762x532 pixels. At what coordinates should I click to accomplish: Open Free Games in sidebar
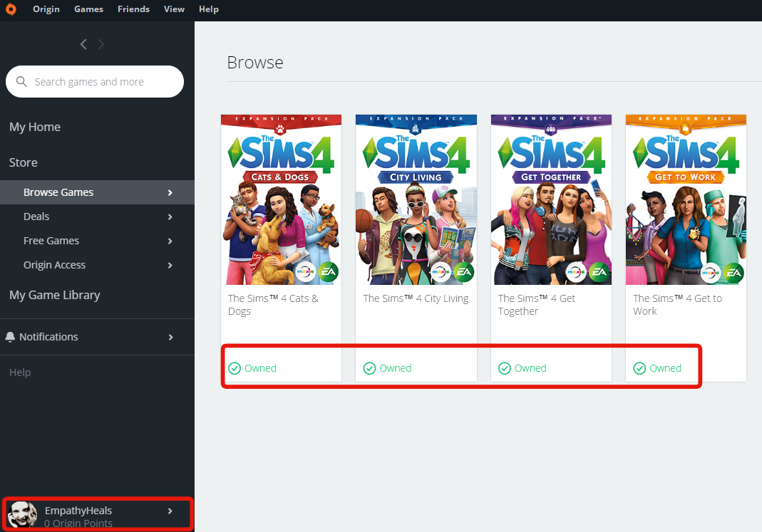pyautogui.click(x=97, y=241)
